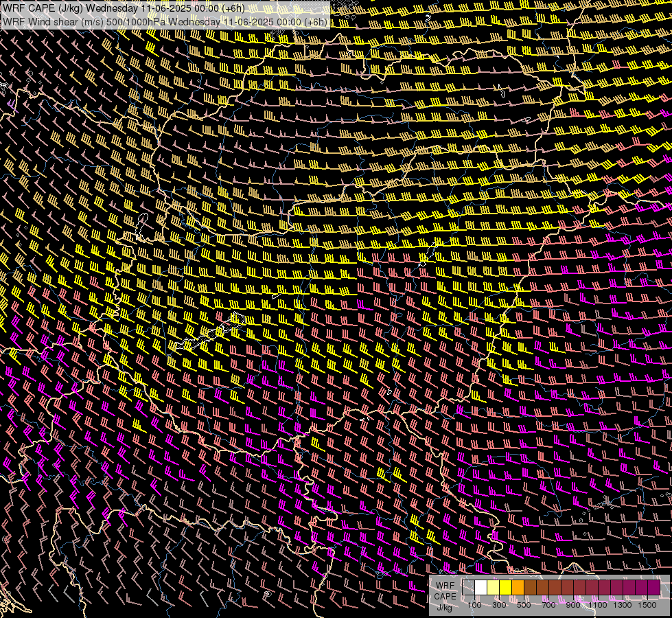Click the legend label 1300

(623, 605)
